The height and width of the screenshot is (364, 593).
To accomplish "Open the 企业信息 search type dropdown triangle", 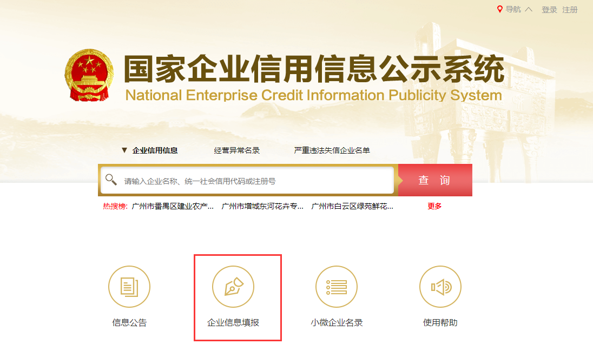I will [124, 150].
